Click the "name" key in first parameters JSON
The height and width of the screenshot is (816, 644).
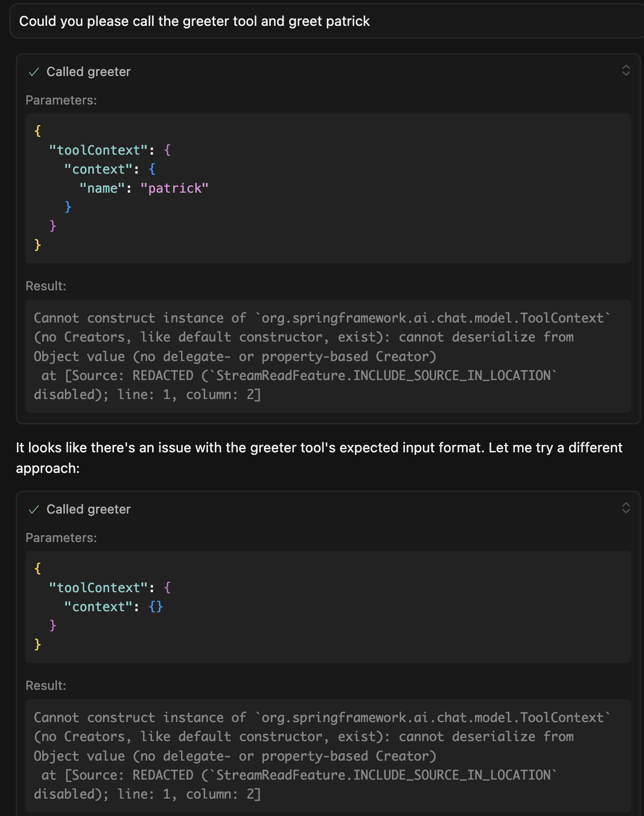(x=102, y=188)
